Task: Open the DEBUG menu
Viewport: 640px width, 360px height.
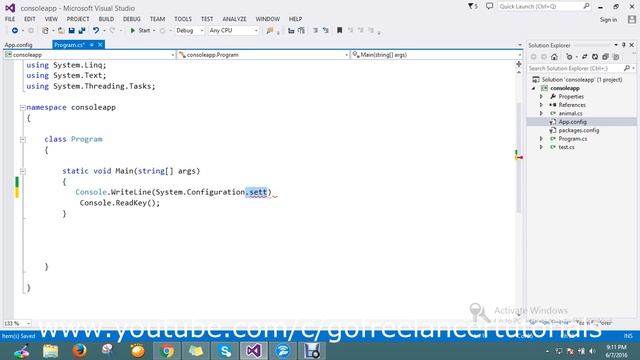Action: click(x=132, y=19)
